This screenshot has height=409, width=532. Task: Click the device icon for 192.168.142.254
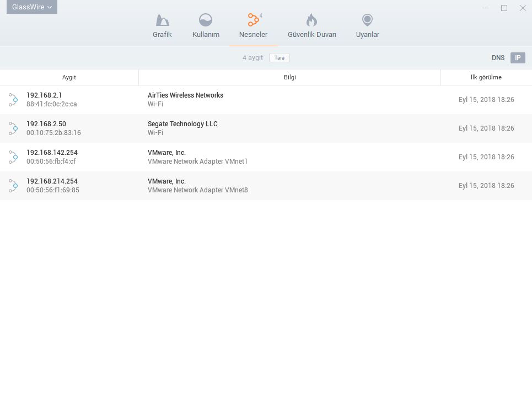(x=13, y=157)
